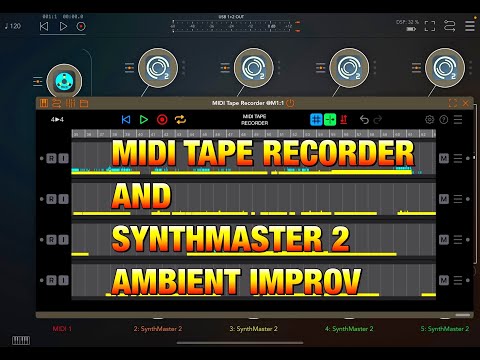Rewind MIDI Tape Recorder to start
Viewport: 480px width, 360px height.
(x=126, y=120)
